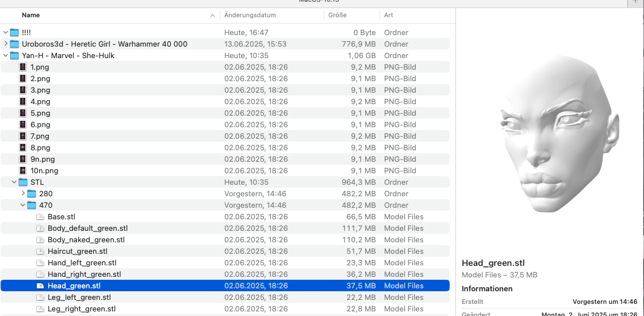Click the 280 folder icon
This screenshot has width=644, height=316.
pyautogui.click(x=32, y=193)
